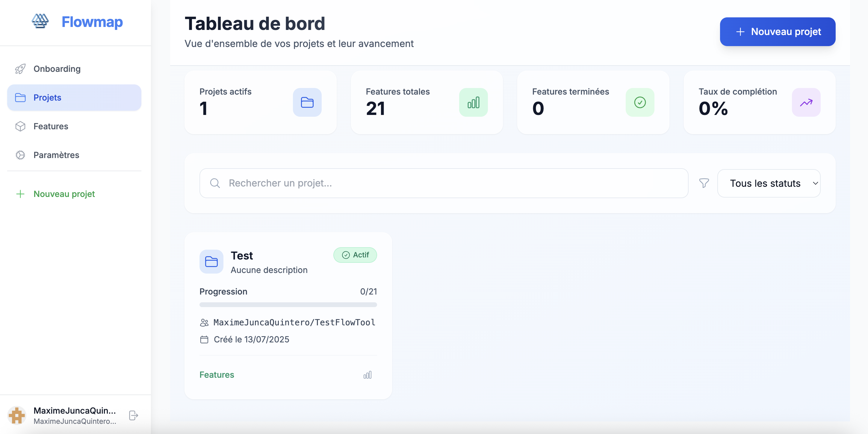
Task: Click the folder icon in Projets actifs card
Action: [307, 102]
